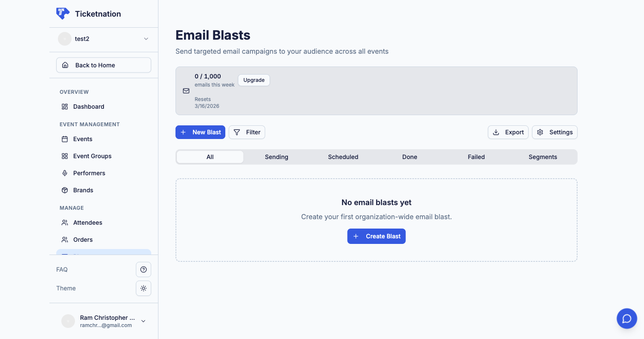Click the Ticketnation logo
Viewport: 644px width, 339px height.
(63, 13)
